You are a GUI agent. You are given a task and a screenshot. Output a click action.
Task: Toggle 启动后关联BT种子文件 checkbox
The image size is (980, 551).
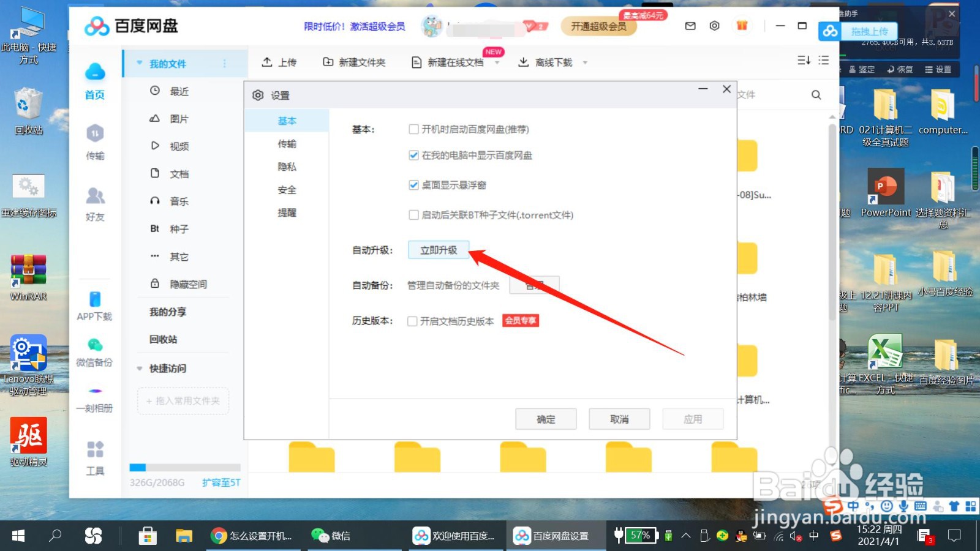(x=414, y=215)
